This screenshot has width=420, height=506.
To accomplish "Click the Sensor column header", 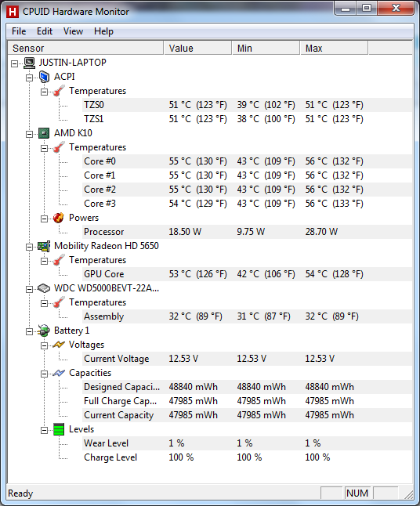I will pyautogui.click(x=85, y=48).
